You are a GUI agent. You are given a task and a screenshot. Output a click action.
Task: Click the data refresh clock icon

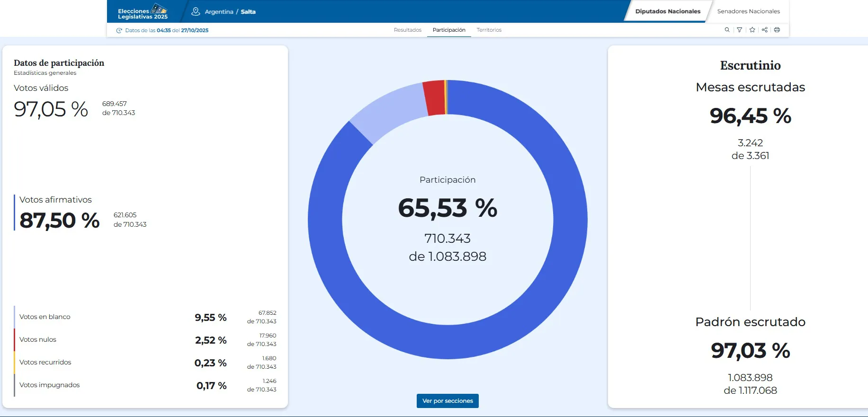(x=119, y=30)
